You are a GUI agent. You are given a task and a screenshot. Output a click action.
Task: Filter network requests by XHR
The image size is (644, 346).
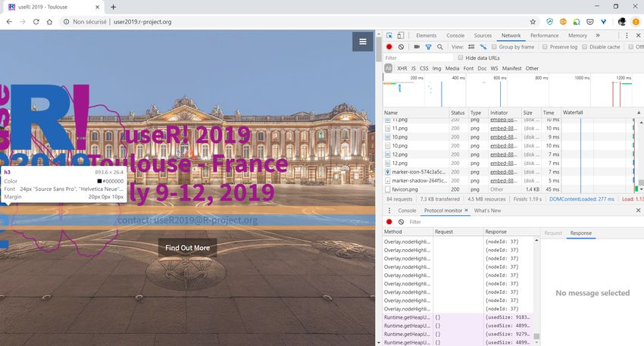point(402,69)
